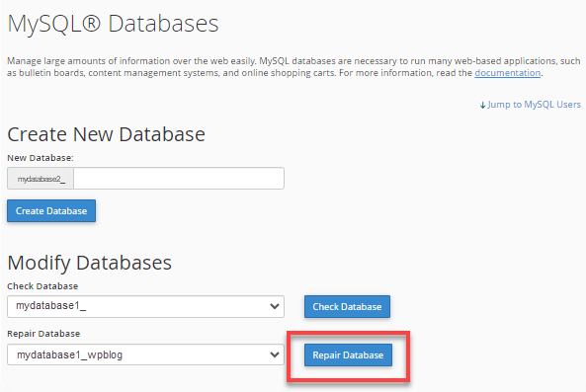Jump to MySQL Users section
This screenshot has width=586, height=392.
pyautogui.click(x=531, y=105)
